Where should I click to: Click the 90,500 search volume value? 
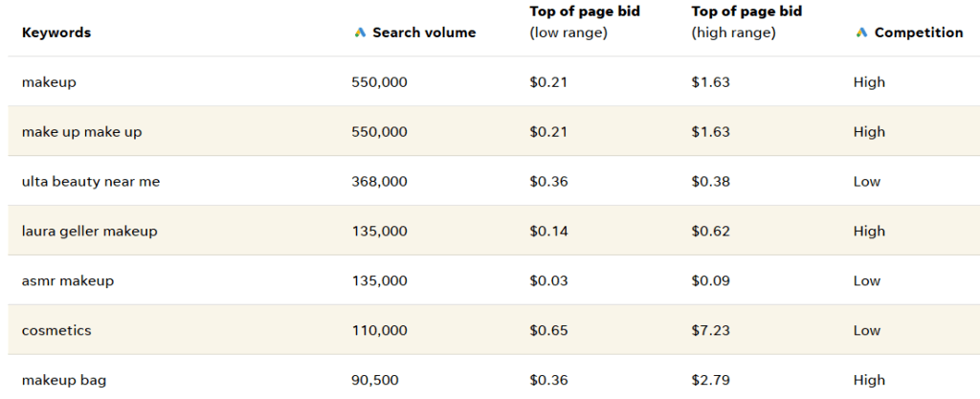point(375,381)
